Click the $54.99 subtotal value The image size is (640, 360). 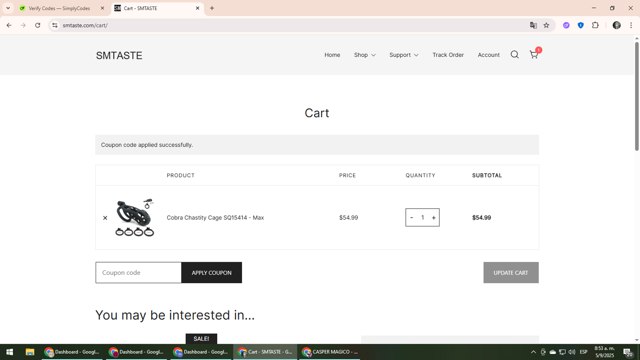[x=482, y=218]
